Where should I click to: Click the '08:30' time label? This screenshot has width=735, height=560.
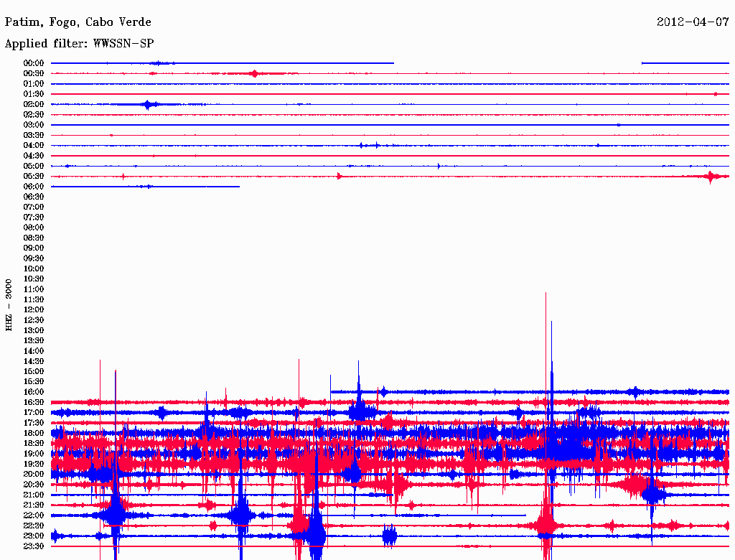[34, 238]
